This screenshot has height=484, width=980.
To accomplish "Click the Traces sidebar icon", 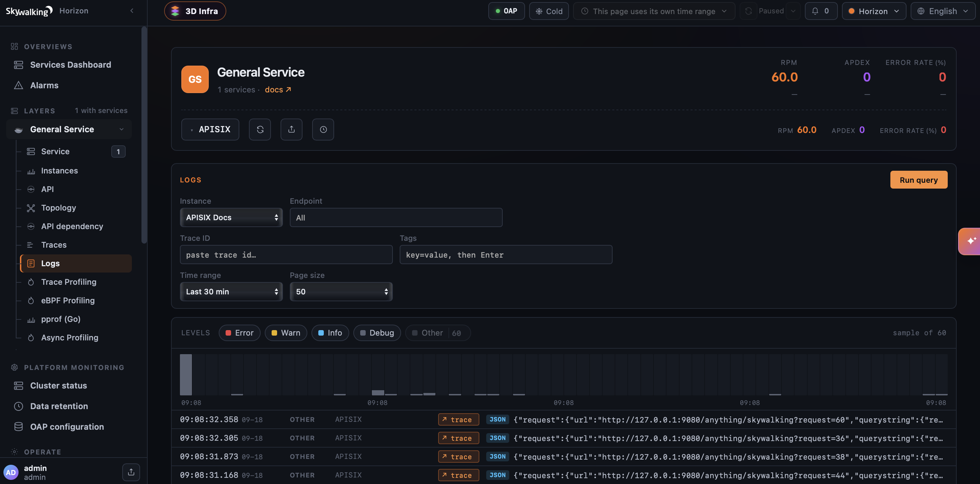I will click(x=31, y=245).
